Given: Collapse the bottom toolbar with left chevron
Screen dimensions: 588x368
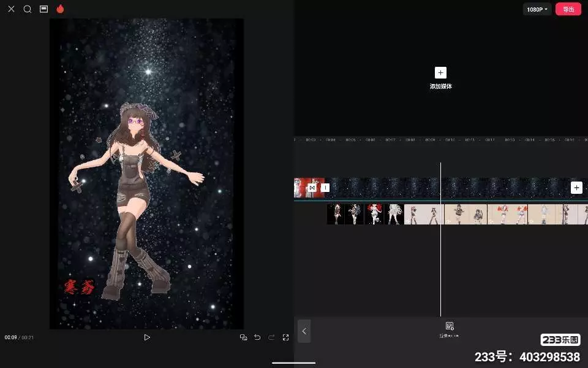Looking at the screenshot, I should click(304, 331).
